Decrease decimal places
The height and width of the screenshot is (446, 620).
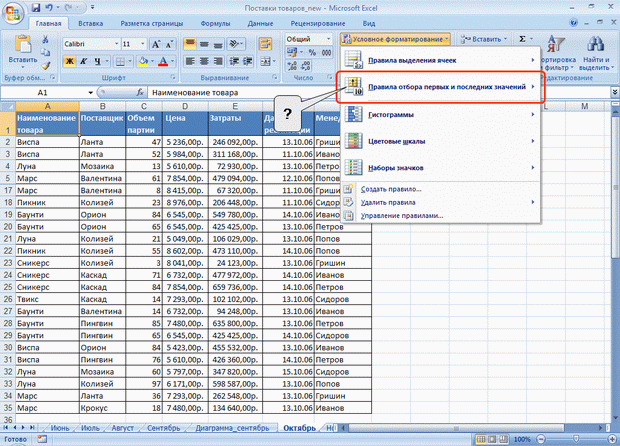[x=306, y=66]
